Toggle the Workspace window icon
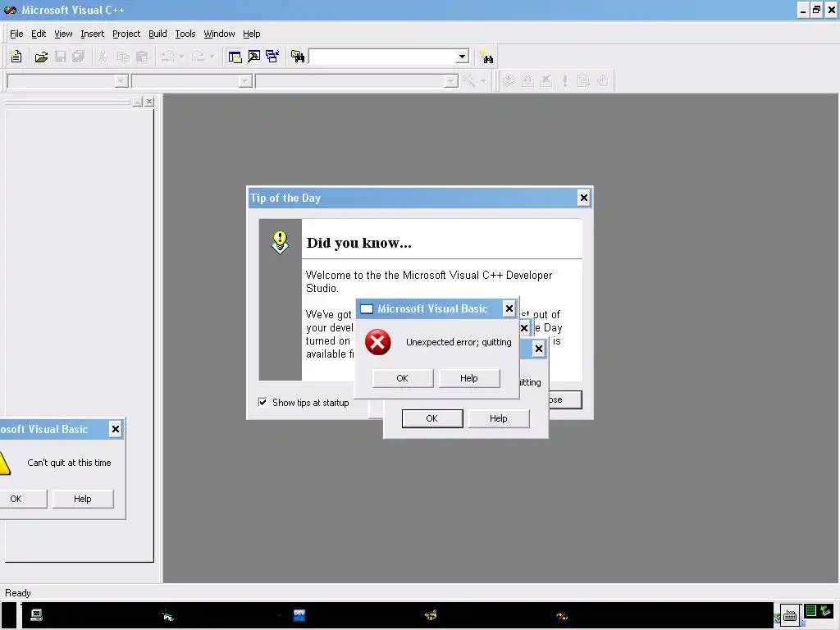Image resolution: width=840 pixels, height=630 pixels. point(235,57)
